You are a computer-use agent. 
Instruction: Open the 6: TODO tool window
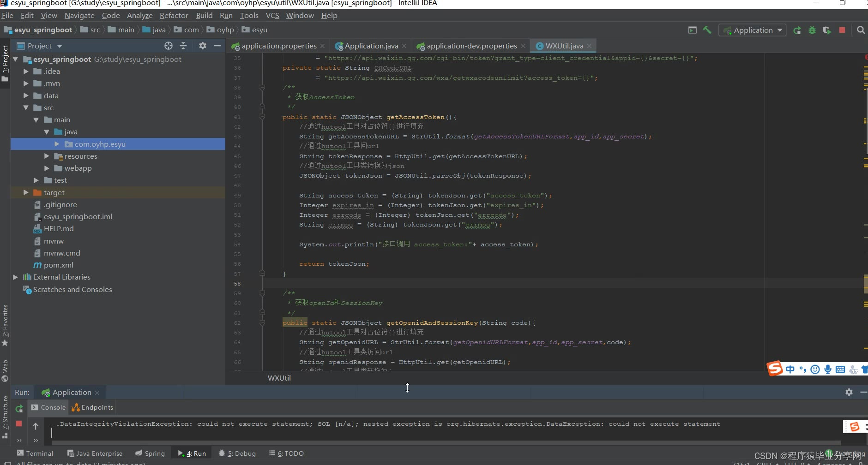tap(286, 453)
